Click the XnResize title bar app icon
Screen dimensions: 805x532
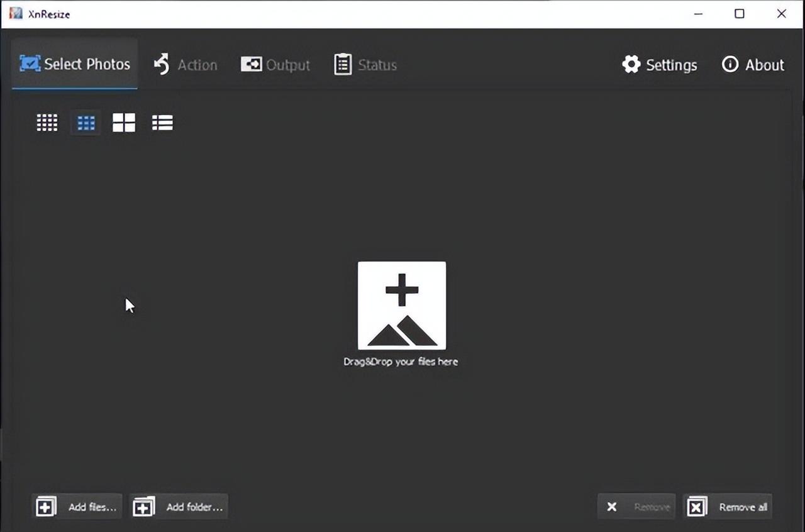point(16,13)
